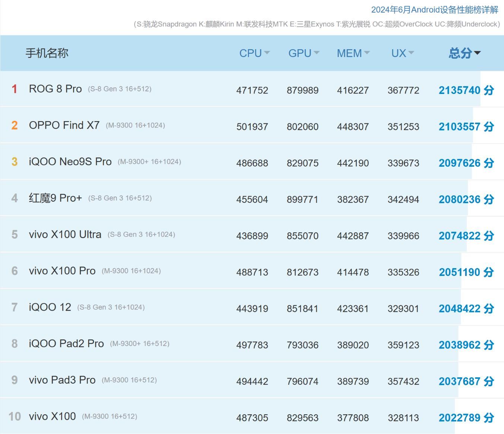Click ROG 8 Pro UX score 367772

(x=403, y=91)
